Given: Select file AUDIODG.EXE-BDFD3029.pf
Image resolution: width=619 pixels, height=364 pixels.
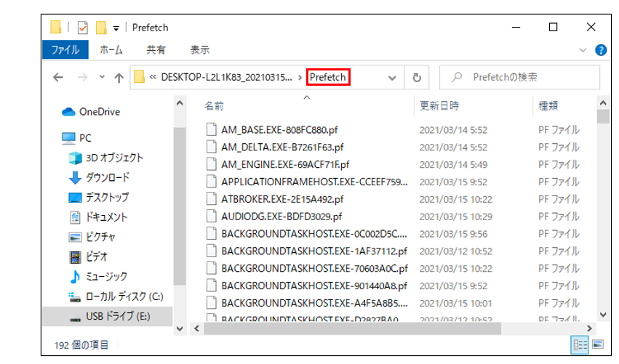Looking at the screenshot, I should (281, 217).
